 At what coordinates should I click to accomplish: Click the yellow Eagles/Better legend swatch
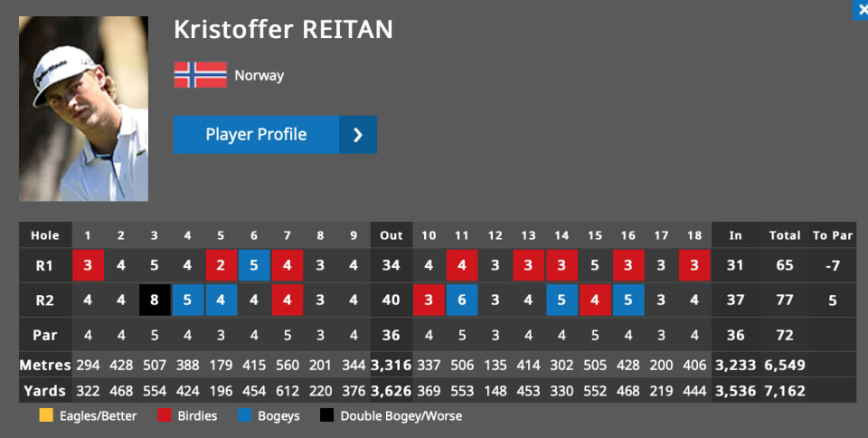[x=46, y=415]
